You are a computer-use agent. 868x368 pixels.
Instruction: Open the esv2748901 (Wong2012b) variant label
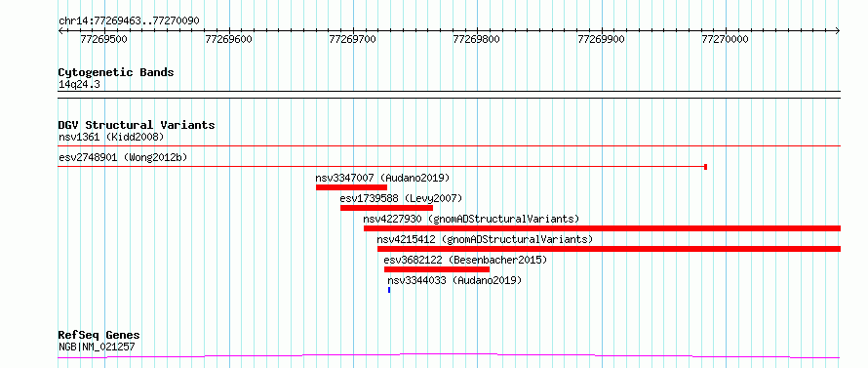[123, 157]
